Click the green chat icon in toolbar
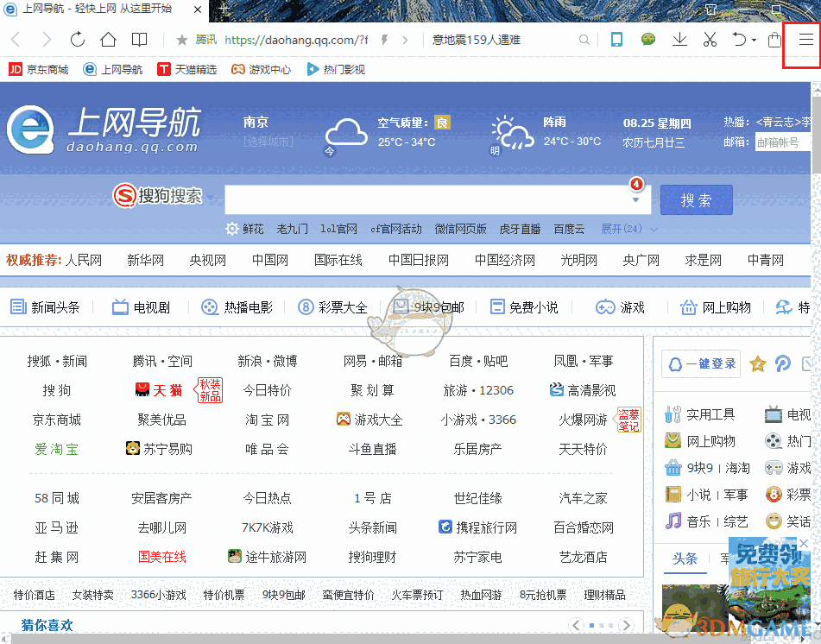821x644 pixels. 647,40
